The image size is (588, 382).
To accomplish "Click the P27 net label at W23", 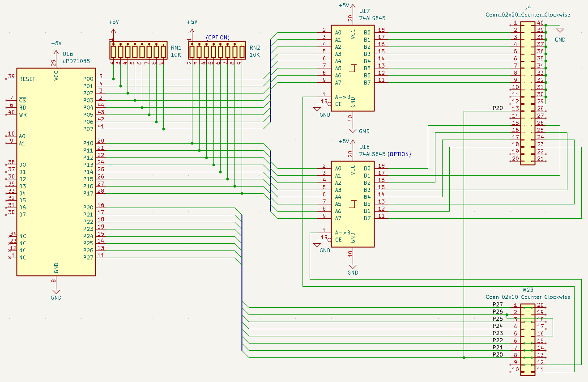I will click(497, 305).
